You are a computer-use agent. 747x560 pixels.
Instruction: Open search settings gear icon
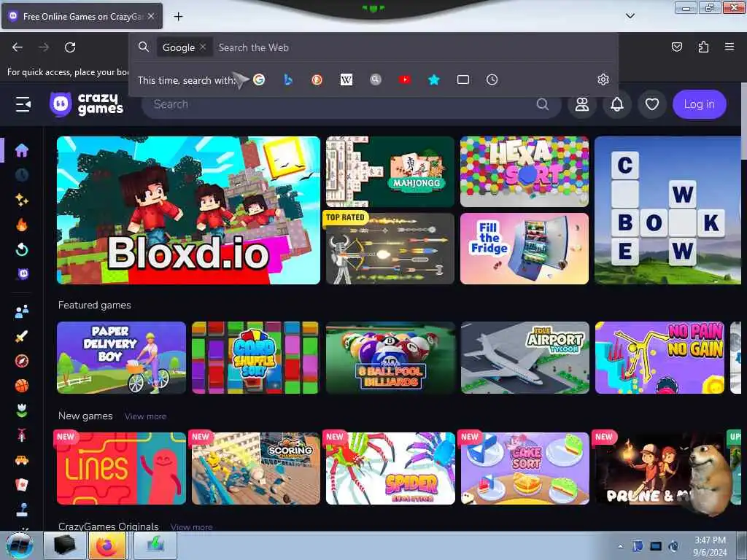click(603, 79)
